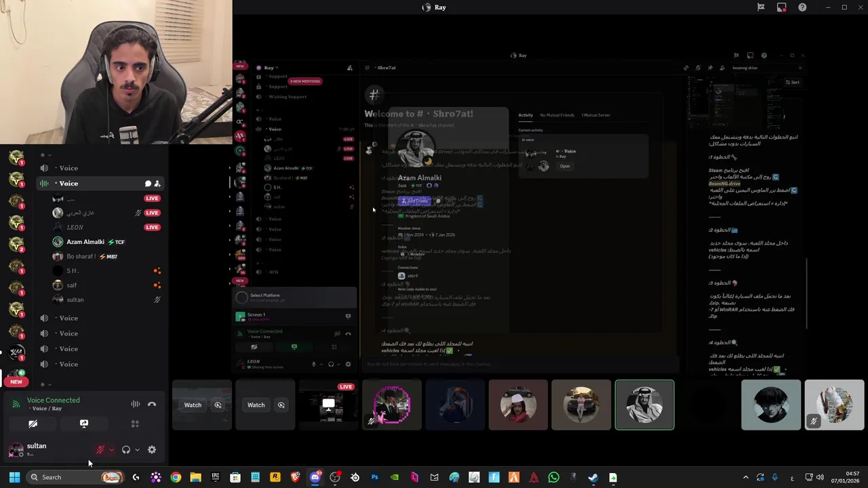Viewport: 868px width, 488px height.
Task: Click the LIVE badge beside LEON
Action: pyautogui.click(x=152, y=227)
